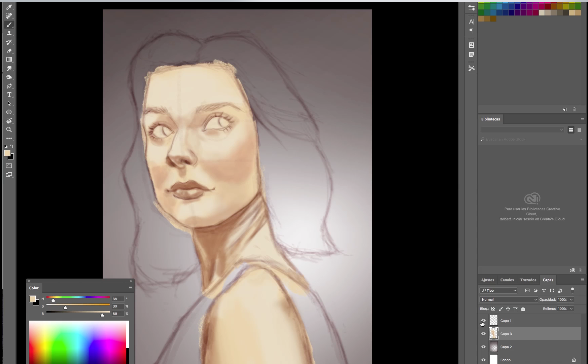Hide the Capa 3 layer
The width and height of the screenshot is (588, 364).
pos(483,334)
